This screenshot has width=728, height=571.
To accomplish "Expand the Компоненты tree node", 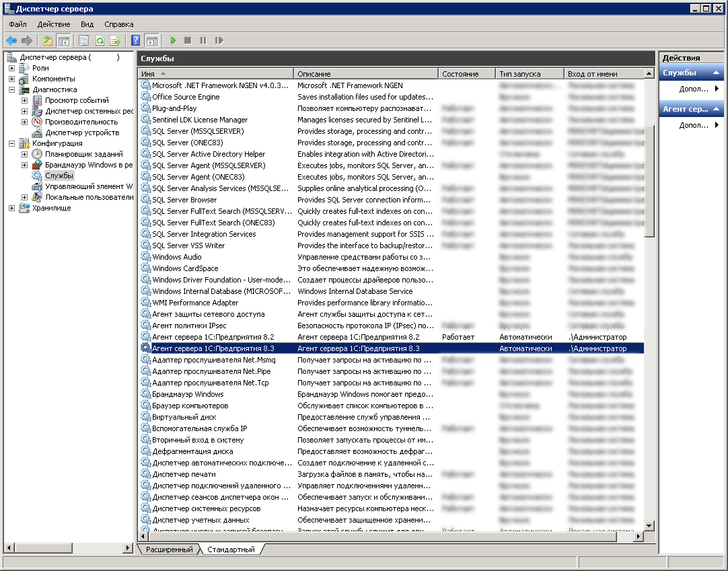I will pos(11,79).
